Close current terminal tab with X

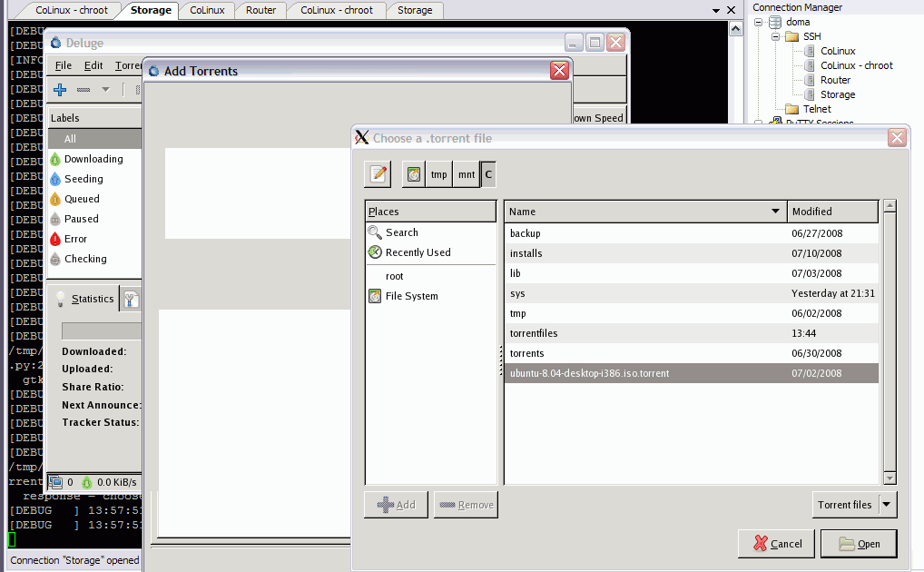731,10
